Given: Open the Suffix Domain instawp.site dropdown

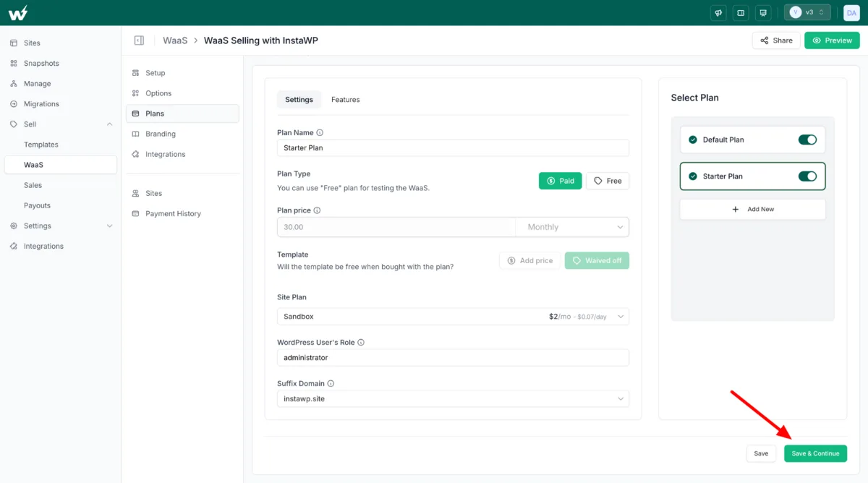Looking at the screenshot, I should click(453, 398).
